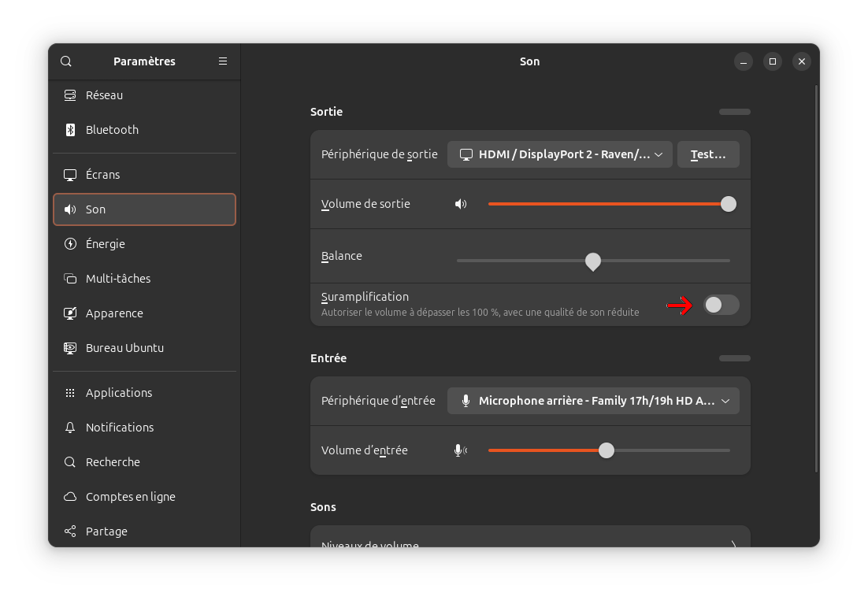Viewport: 868px width, 600px height.
Task: Go to Applications settings
Action: tap(144, 393)
